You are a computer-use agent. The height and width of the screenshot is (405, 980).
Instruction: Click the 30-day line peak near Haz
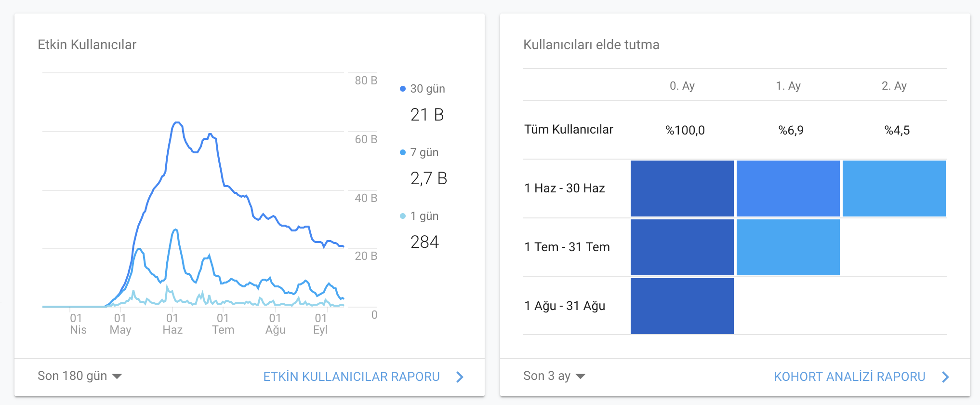pyautogui.click(x=177, y=123)
